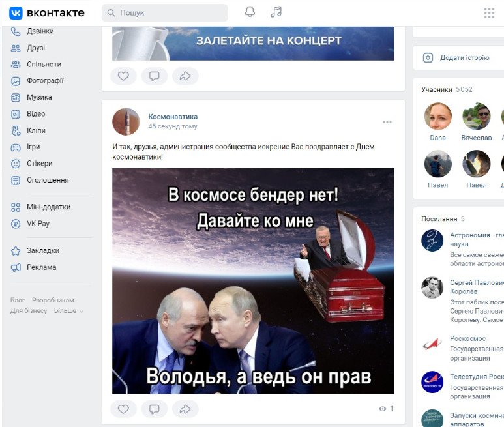Open the Космонавтика community name link
This screenshot has width=504, height=427.
[x=173, y=117]
